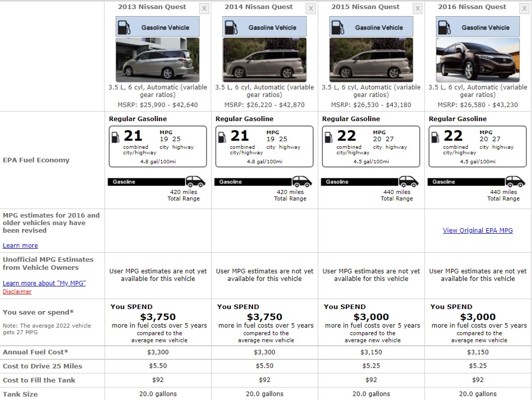Click the 2014 Quest 4.8 gal/100mi value

click(x=264, y=162)
